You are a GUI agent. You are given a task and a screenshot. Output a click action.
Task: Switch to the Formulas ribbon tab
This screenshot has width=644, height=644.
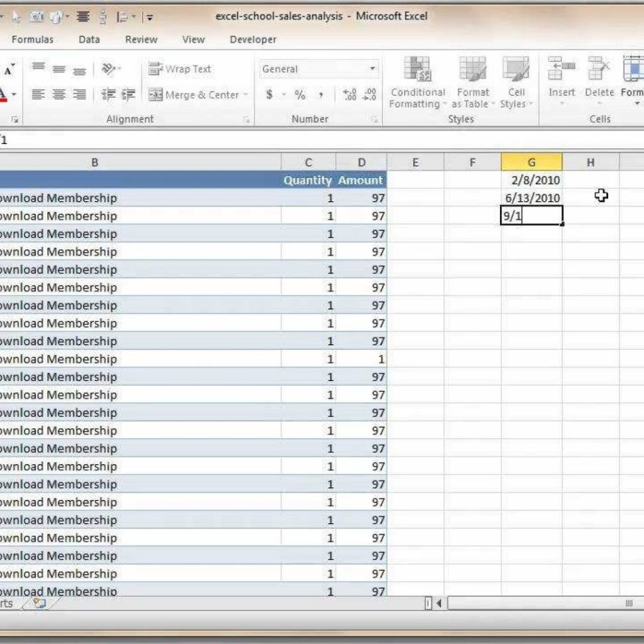(x=33, y=39)
